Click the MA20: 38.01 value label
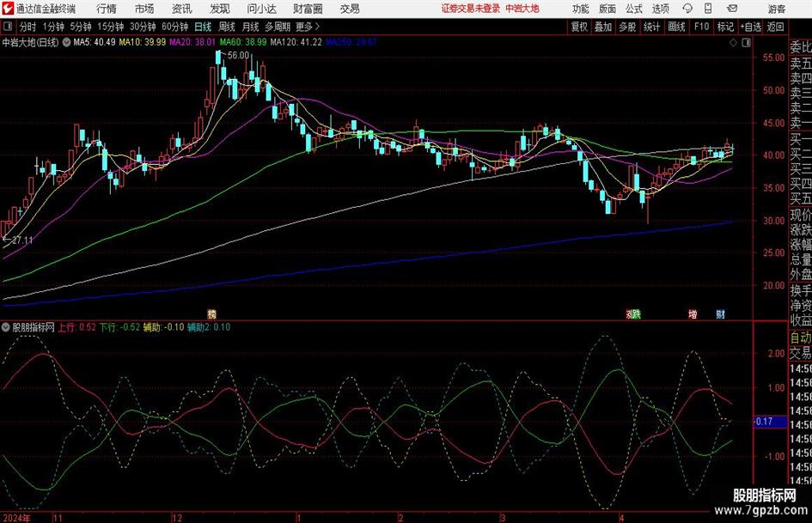This screenshot has width=812, height=523. (x=192, y=42)
